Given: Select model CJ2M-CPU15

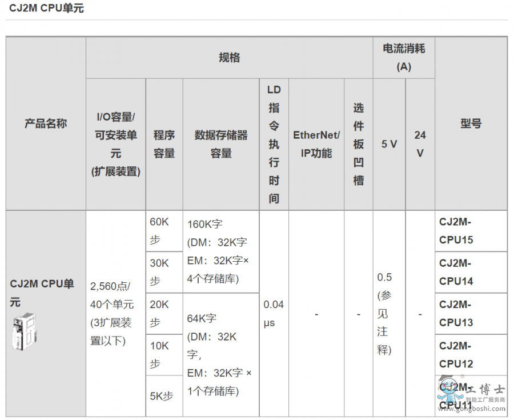Looking at the screenshot, I should [456, 231].
